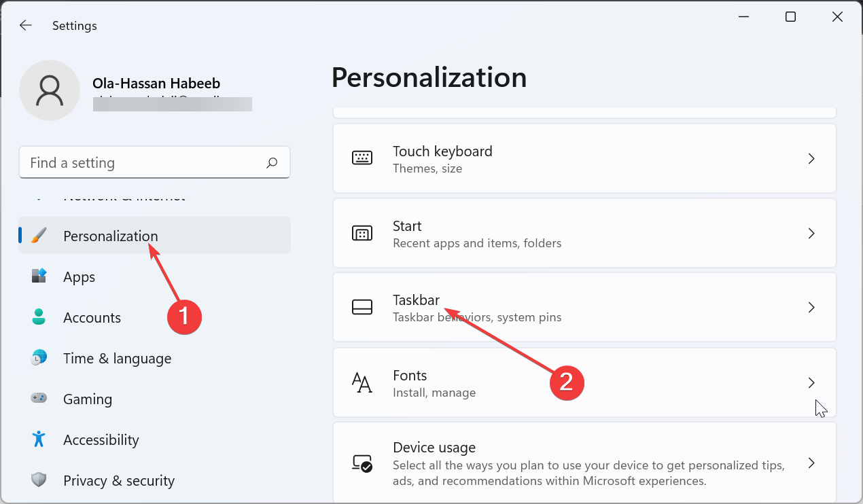Click the Privacy & security shield icon
Viewport: 863px width, 504px height.
coord(39,480)
